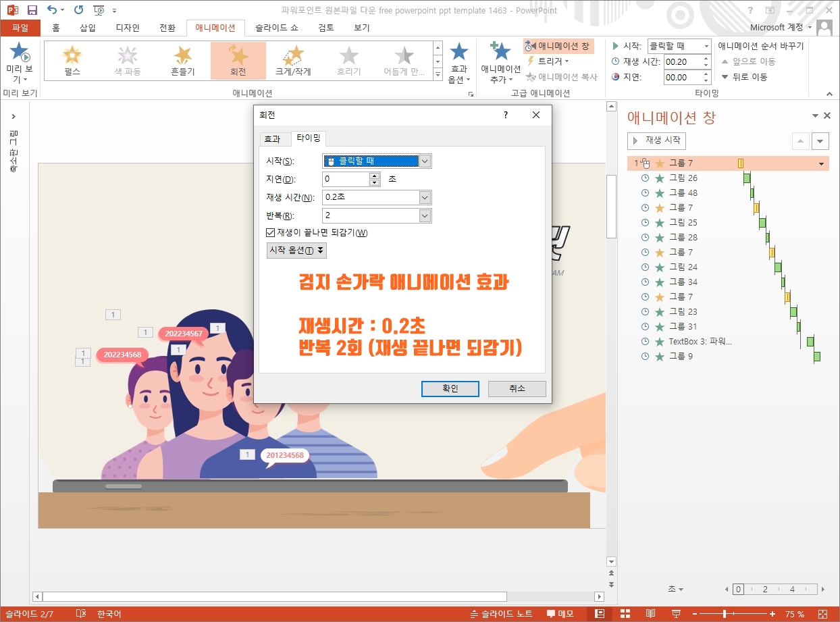Open the 삽입 ribbon tab
This screenshot has height=622, width=840.
[88, 28]
